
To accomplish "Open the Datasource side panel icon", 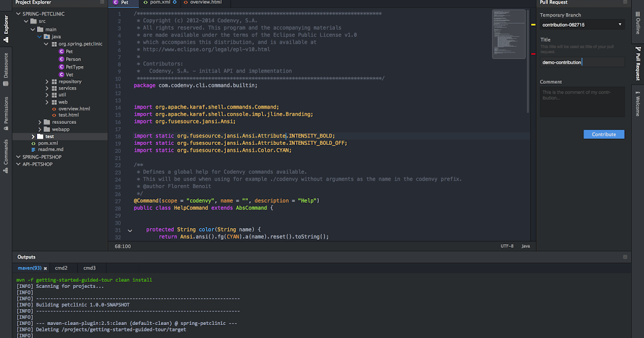I will 6,65.
